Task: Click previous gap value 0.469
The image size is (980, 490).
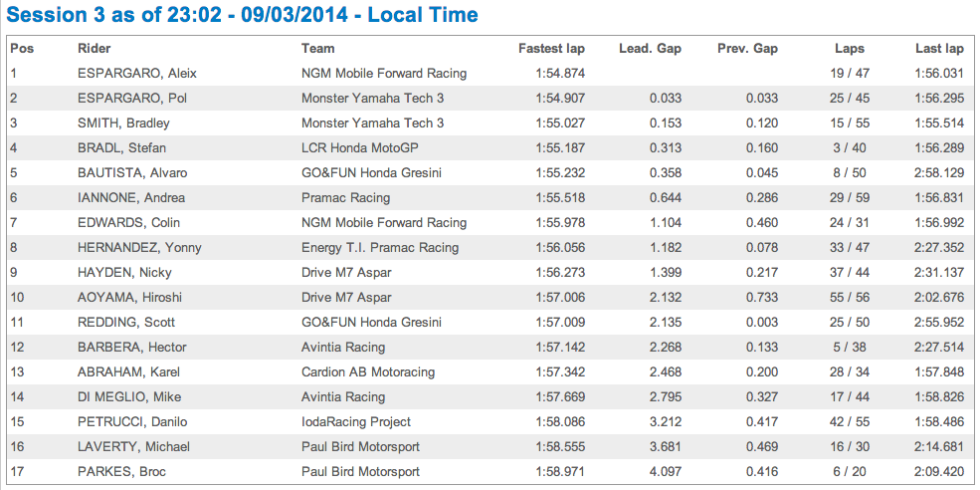Action: click(762, 447)
